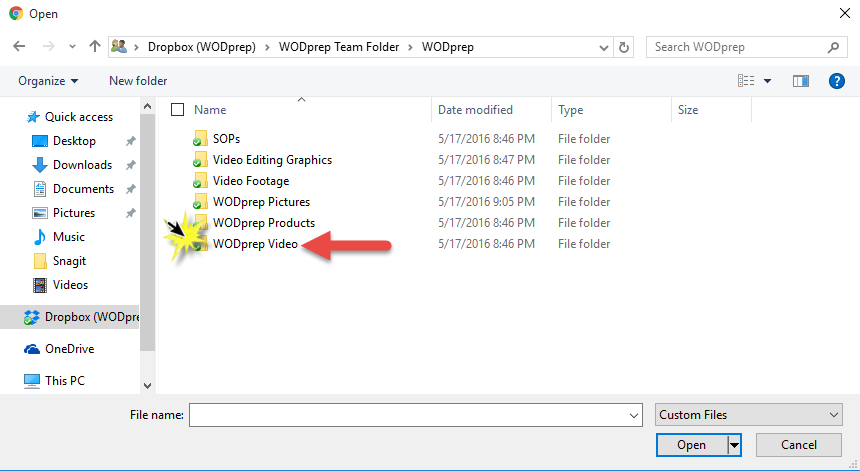This screenshot has width=860, height=471.
Task: Click the pin icon next to Documents
Action: (130, 189)
